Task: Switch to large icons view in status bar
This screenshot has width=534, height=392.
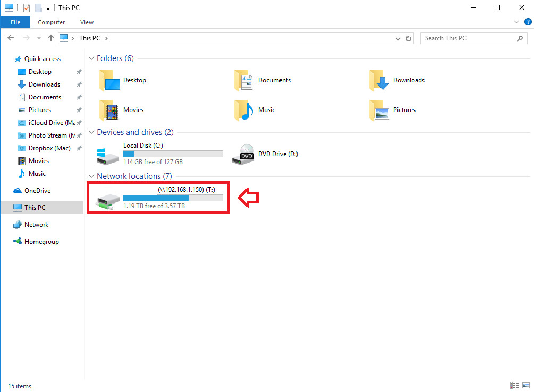Action: (x=525, y=386)
